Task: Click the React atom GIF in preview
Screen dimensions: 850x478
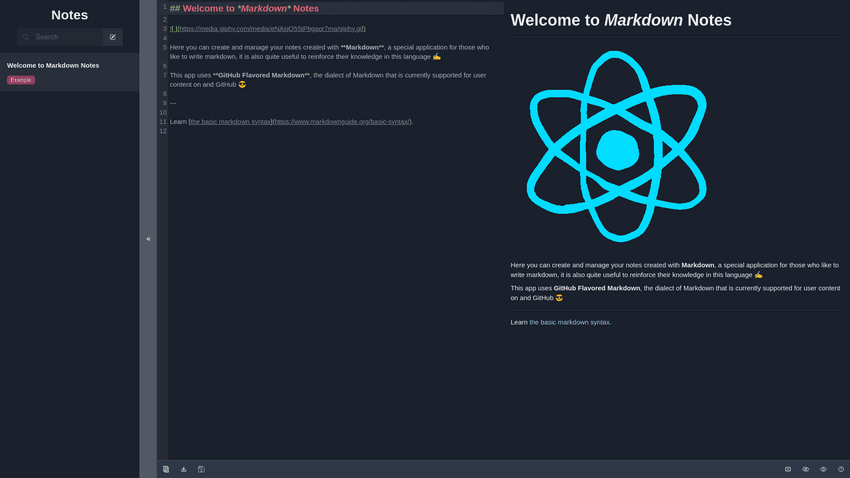Action: tap(616, 148)
